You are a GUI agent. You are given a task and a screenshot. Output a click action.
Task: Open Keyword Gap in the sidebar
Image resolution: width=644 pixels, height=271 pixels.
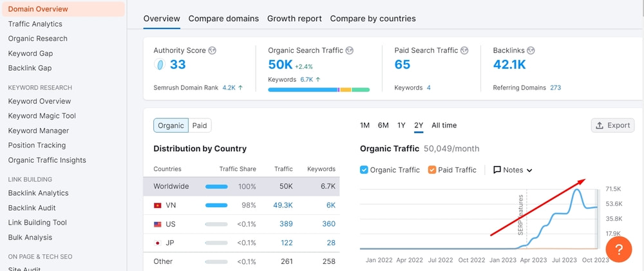(x=30, y=53)
